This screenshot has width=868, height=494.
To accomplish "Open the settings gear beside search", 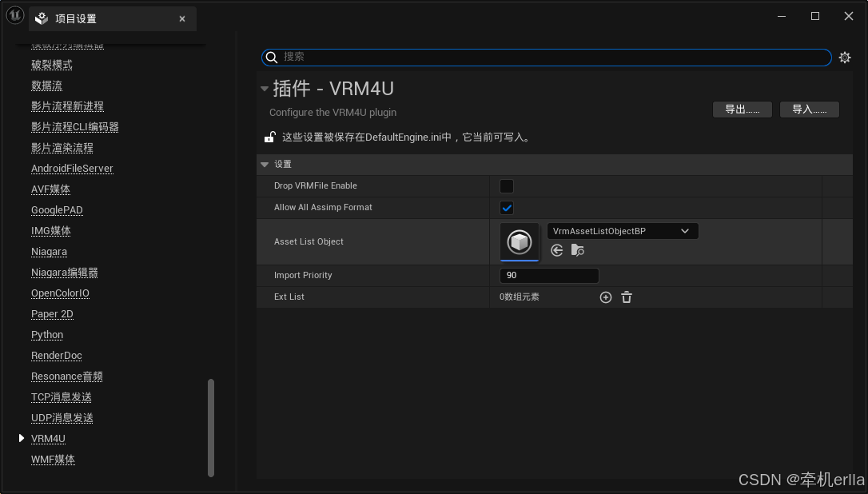I will [844, 57].
